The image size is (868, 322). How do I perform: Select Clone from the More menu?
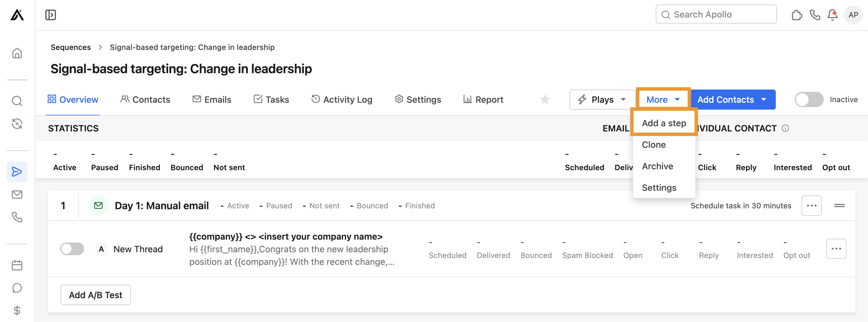click(653, 144)
